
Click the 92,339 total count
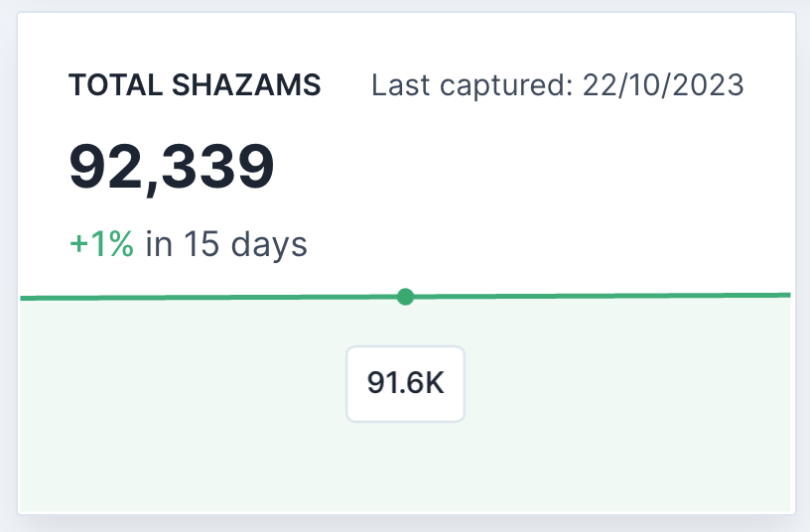[x=171, y=168]
